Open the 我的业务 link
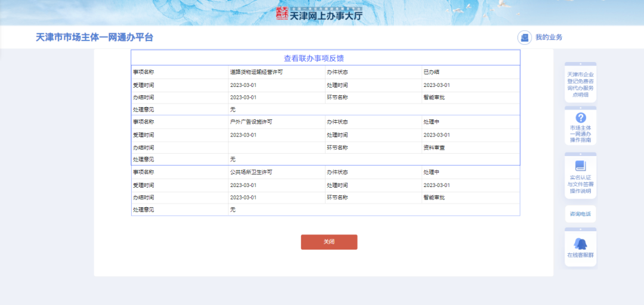The image size is (644, 305). click(549, 38)
